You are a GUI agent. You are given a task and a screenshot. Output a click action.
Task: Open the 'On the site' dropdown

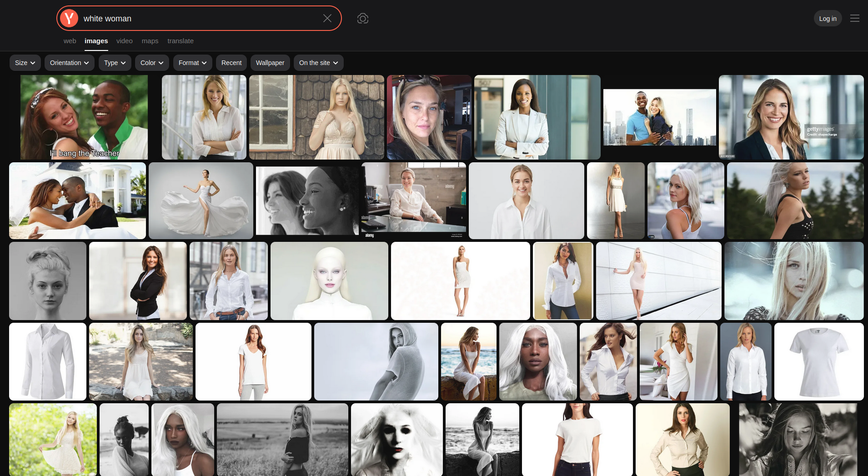coord(318,63)
